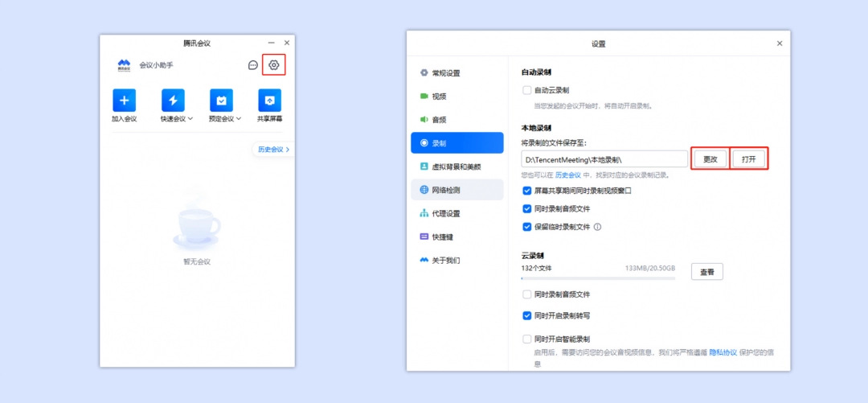Select 网络检测 settings tab

coord(457,190)
